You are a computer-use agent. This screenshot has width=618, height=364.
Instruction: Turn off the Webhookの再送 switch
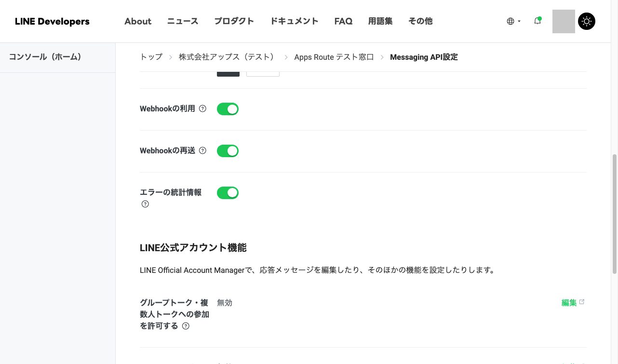pos(228,151)
